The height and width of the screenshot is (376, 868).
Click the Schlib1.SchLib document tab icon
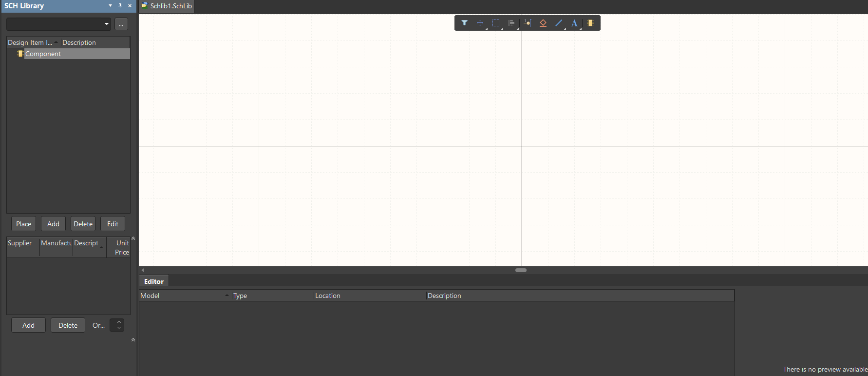point(145,6)
